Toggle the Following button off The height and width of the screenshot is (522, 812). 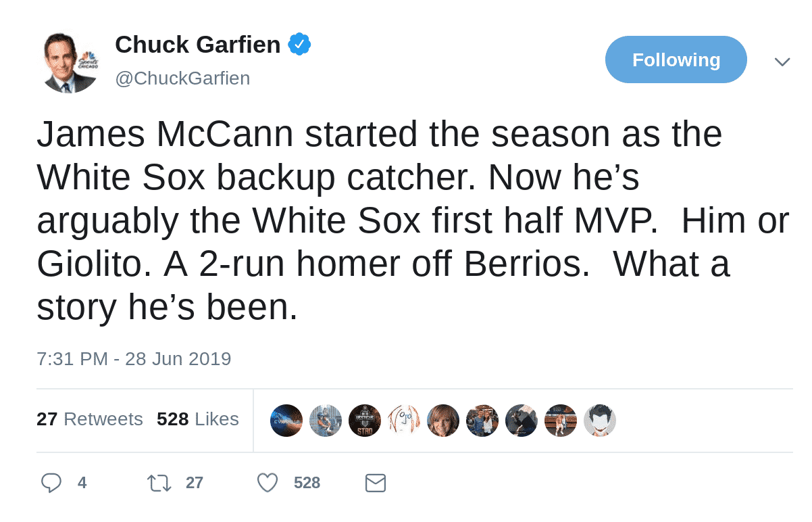pos(676,60)
